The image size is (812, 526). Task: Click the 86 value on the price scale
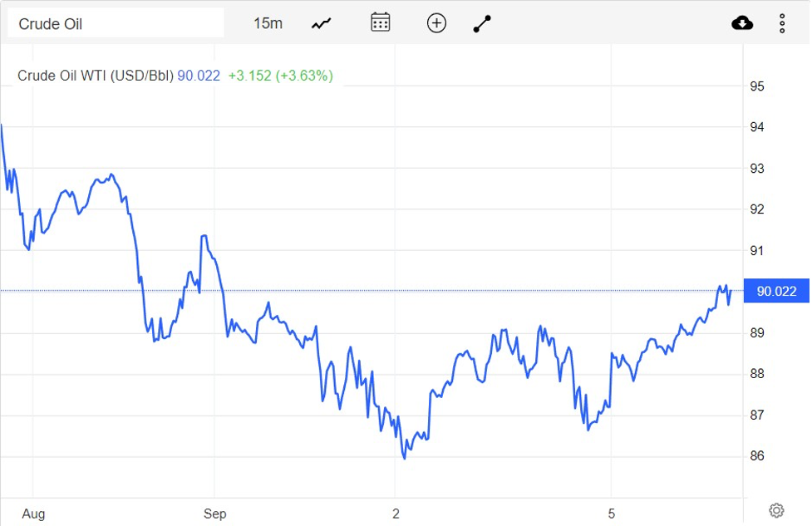point(756,454)
